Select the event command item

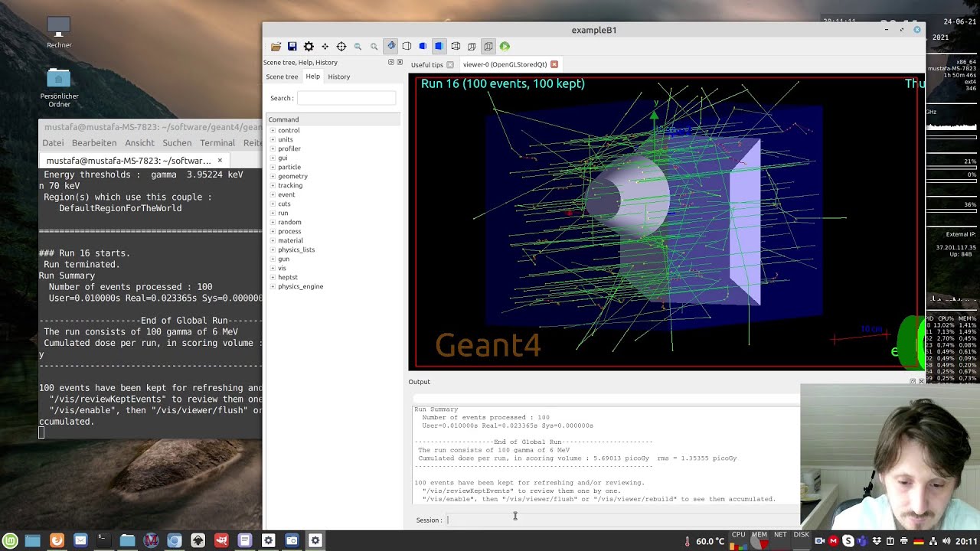pyautogui.click(x=286, y=194)
